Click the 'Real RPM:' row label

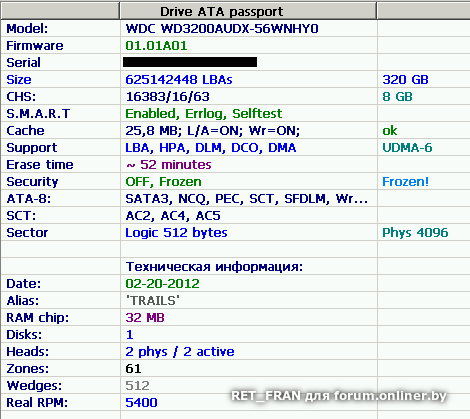(x=37, y=403)
